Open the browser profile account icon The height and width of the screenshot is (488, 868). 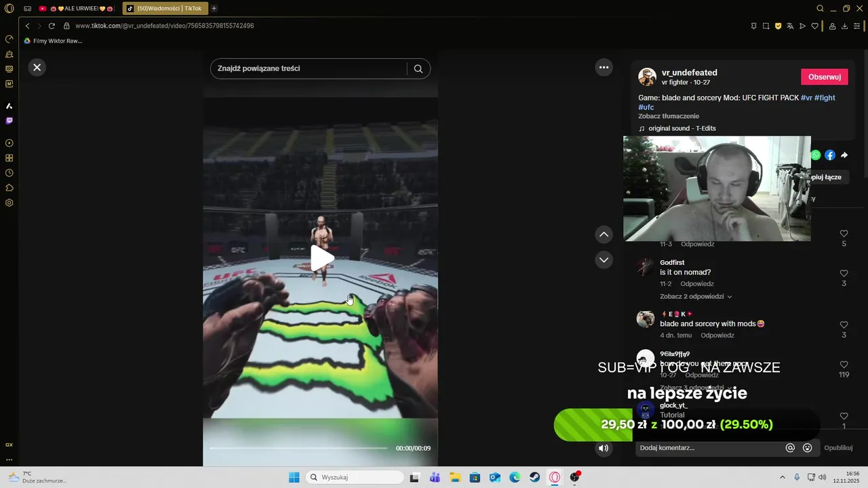832,26
